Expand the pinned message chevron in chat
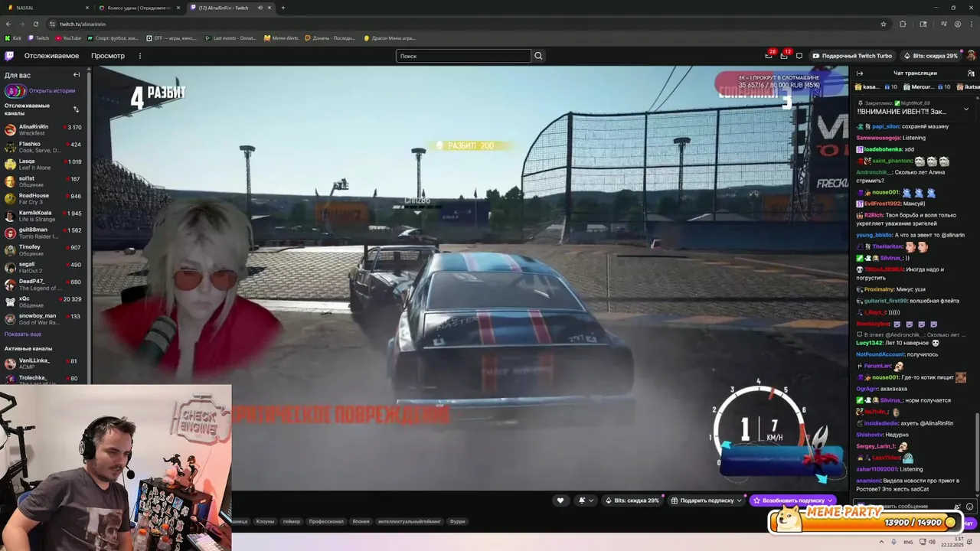Viewport: 980px width, 551px height. (965, 109)
